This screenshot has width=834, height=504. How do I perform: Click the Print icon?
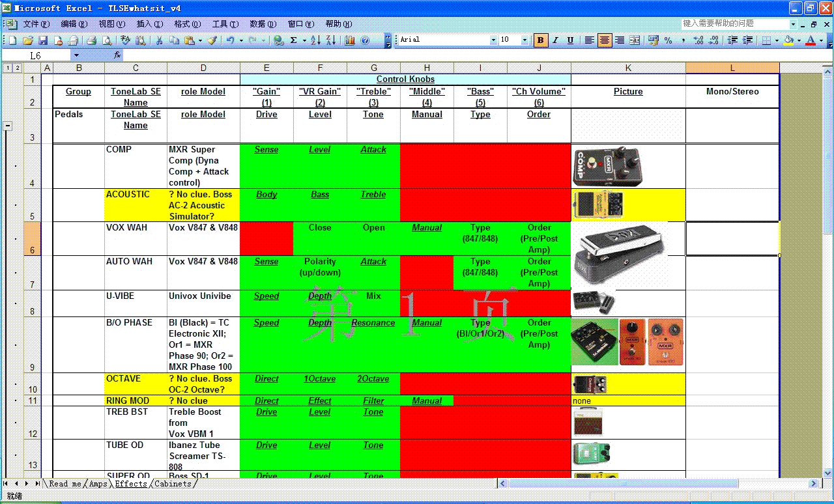click(92, 40)
